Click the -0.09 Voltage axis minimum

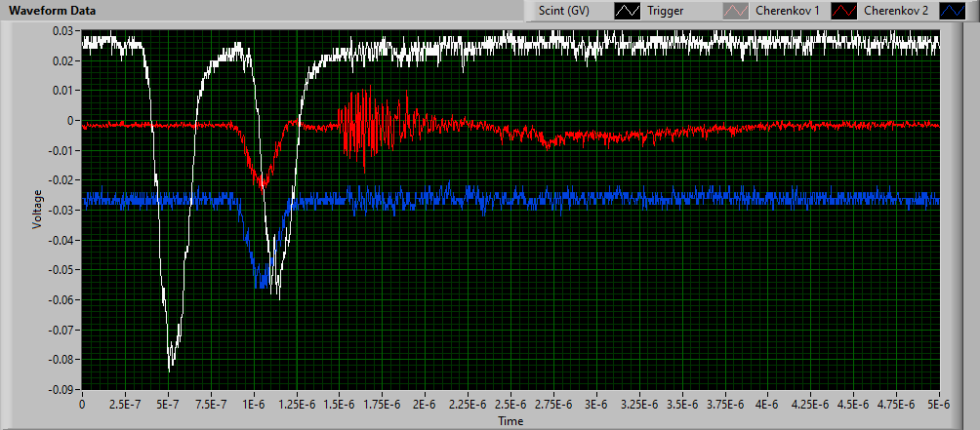tap(63, 389)
